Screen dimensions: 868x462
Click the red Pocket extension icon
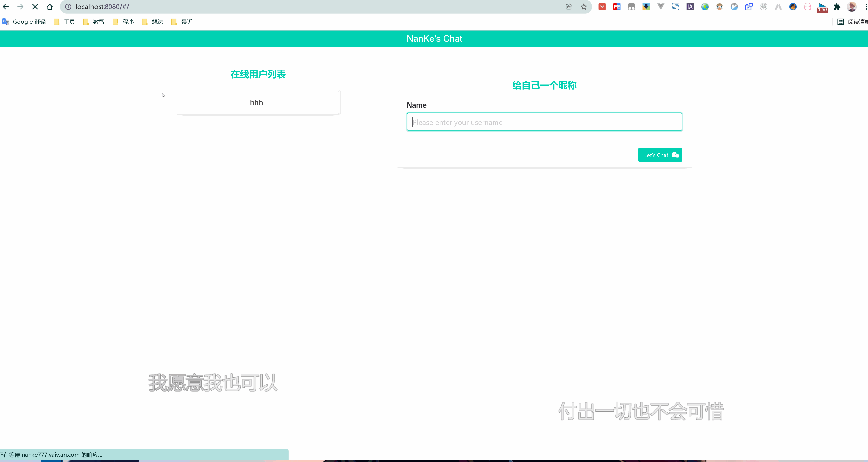(x=602, y=7)
